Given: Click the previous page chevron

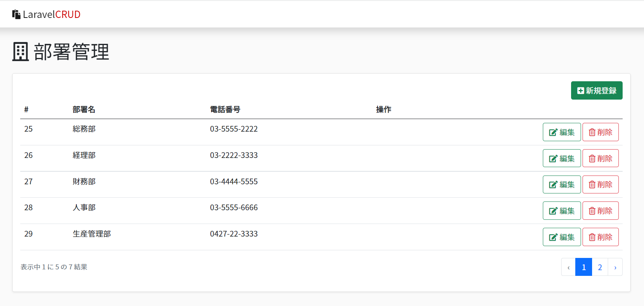Looking at the screenshot, I should pyautogui.click(x=568, y=267).
